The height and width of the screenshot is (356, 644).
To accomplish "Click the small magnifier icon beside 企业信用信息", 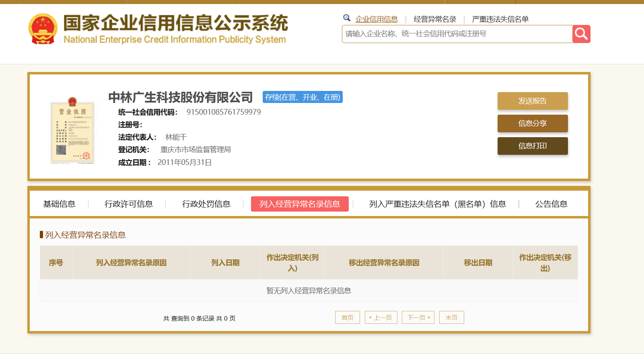I will [x=347, y=18].
